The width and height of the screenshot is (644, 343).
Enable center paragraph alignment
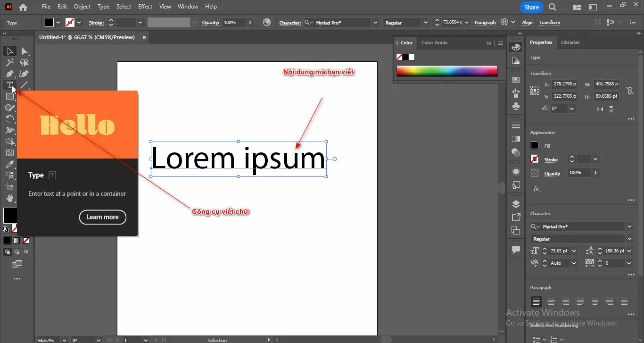click(551, 302)
